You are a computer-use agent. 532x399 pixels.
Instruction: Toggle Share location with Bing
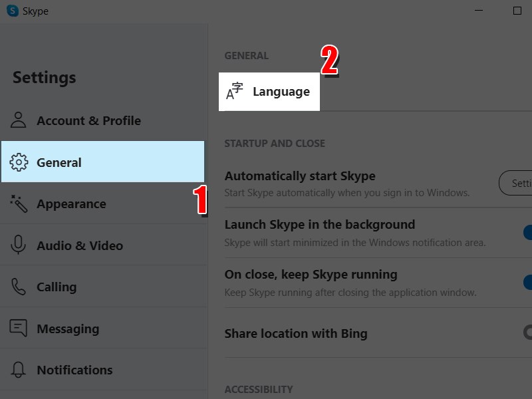click(528, 332)
